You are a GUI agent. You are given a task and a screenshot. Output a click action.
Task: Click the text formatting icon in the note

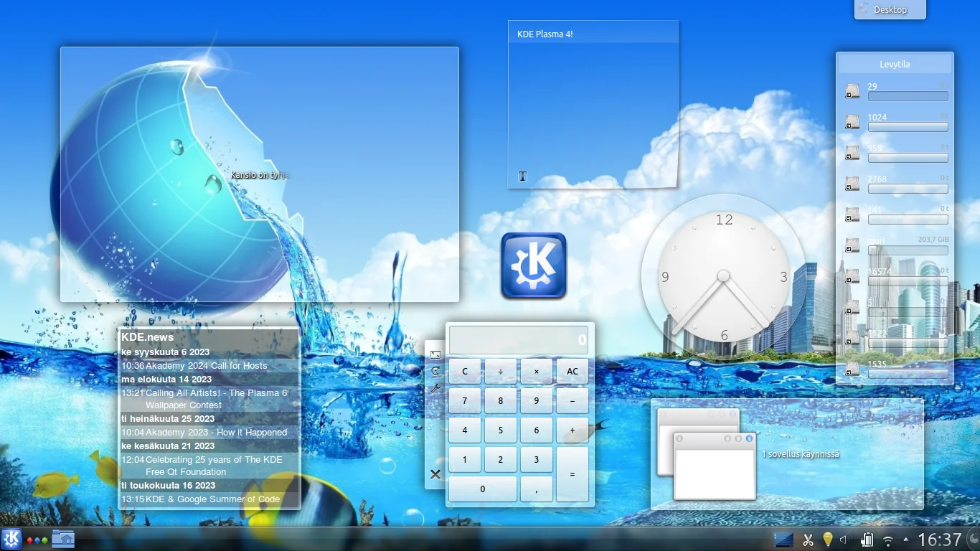tap(522, 176)
